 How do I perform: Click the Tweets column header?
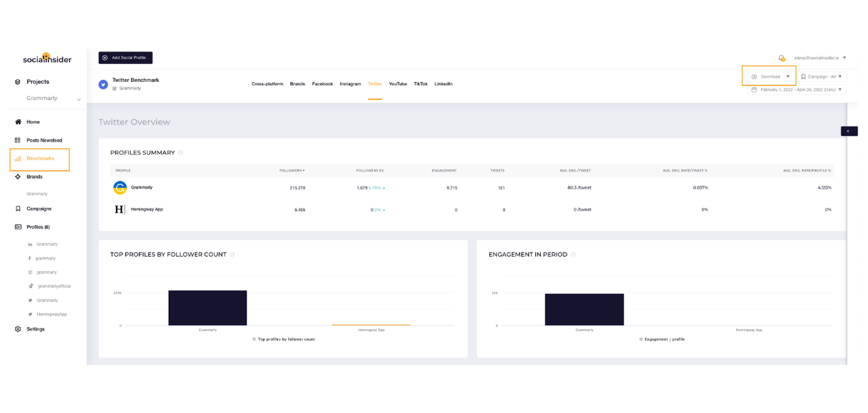(x=497, y=170)
